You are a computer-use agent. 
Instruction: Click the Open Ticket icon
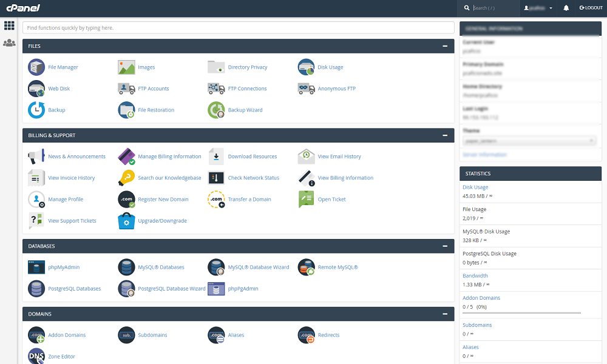[306, 199]
